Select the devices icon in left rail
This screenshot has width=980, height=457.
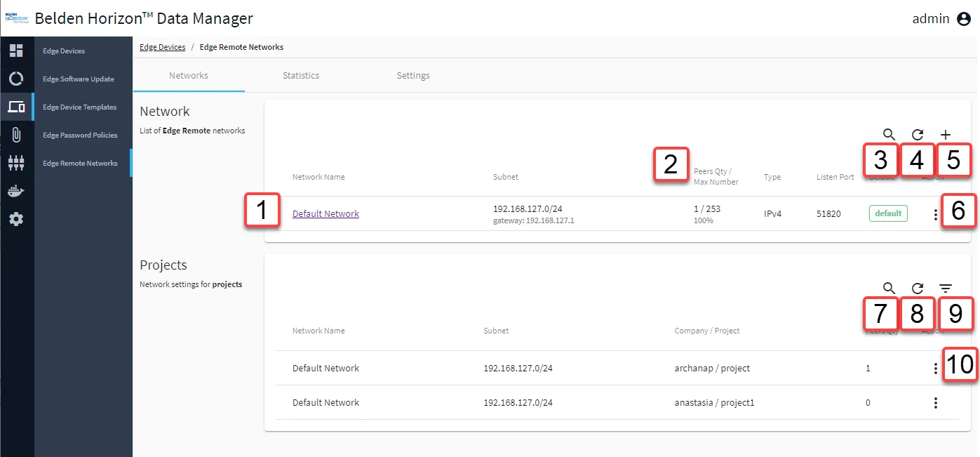[16, 107]
